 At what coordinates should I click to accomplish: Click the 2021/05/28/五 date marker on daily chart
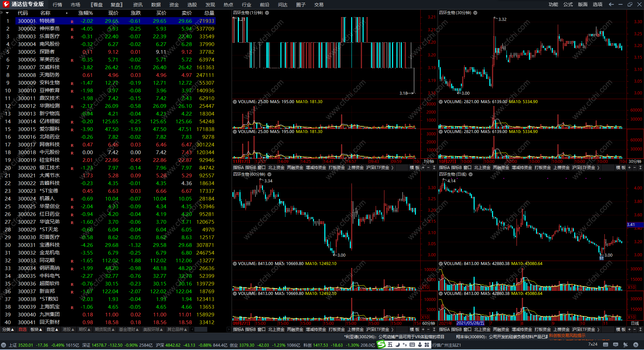470,323
